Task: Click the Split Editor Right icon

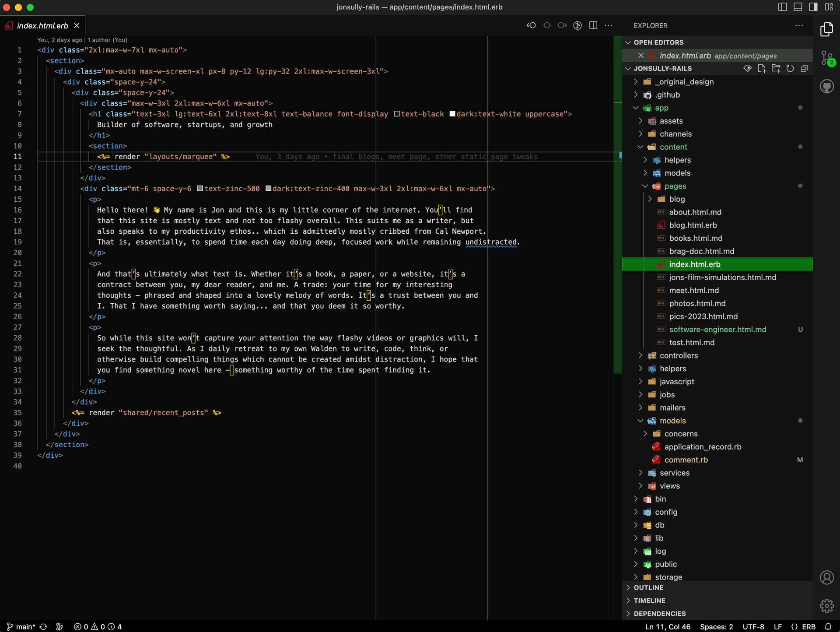Action: point(593,25)
